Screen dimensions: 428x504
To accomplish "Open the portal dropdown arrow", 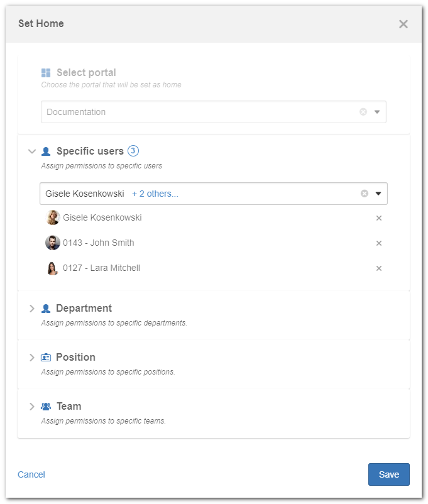I will (x=377, y=112).
